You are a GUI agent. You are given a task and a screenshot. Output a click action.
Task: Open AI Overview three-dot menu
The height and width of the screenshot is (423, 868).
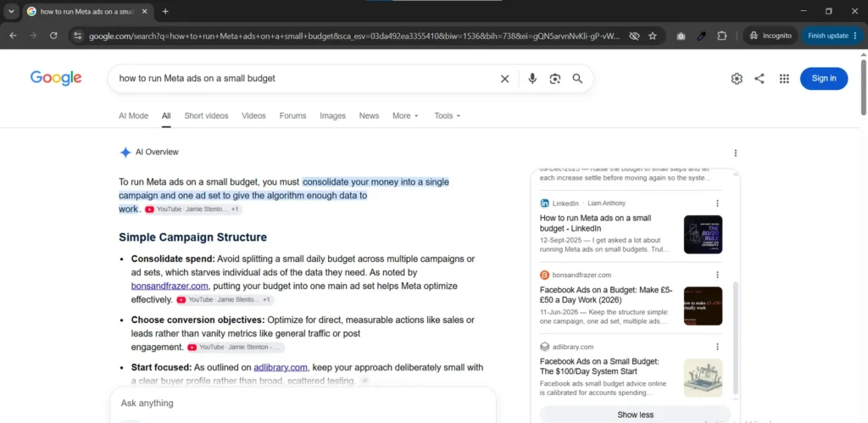735,153
